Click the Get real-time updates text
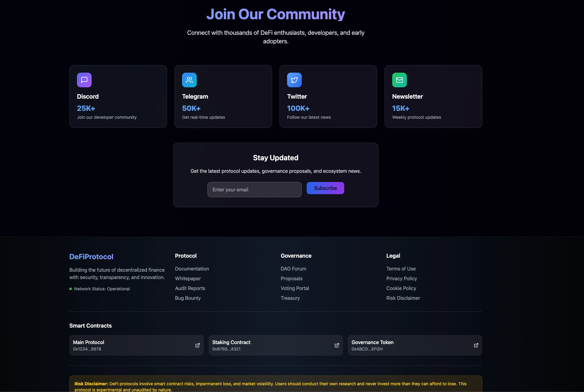Viewport: 584px width, 392px height. click(203, 117)
